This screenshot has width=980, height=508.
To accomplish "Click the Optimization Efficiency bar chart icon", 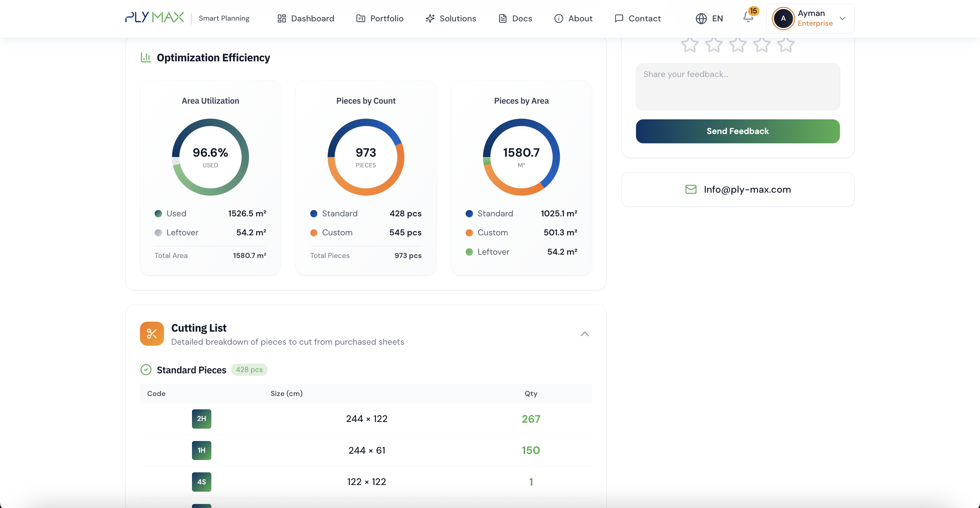I will tap(146, 57).
